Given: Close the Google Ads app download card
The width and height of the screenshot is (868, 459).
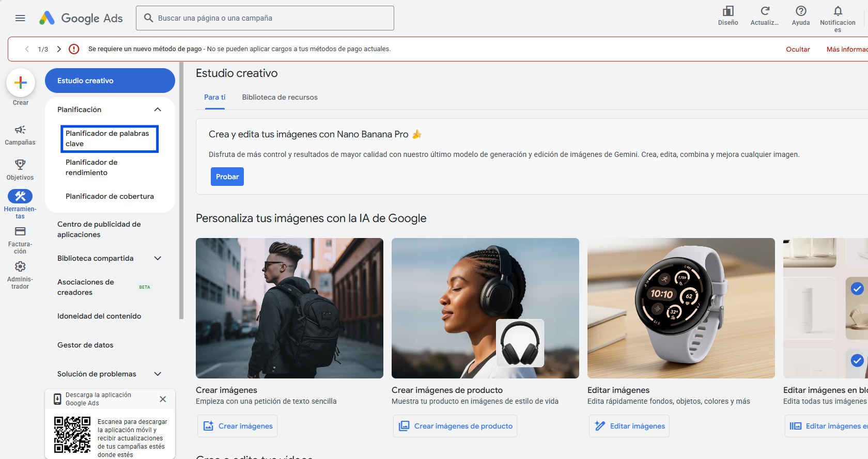Looking at the screenshot, I should click(163, 399).
